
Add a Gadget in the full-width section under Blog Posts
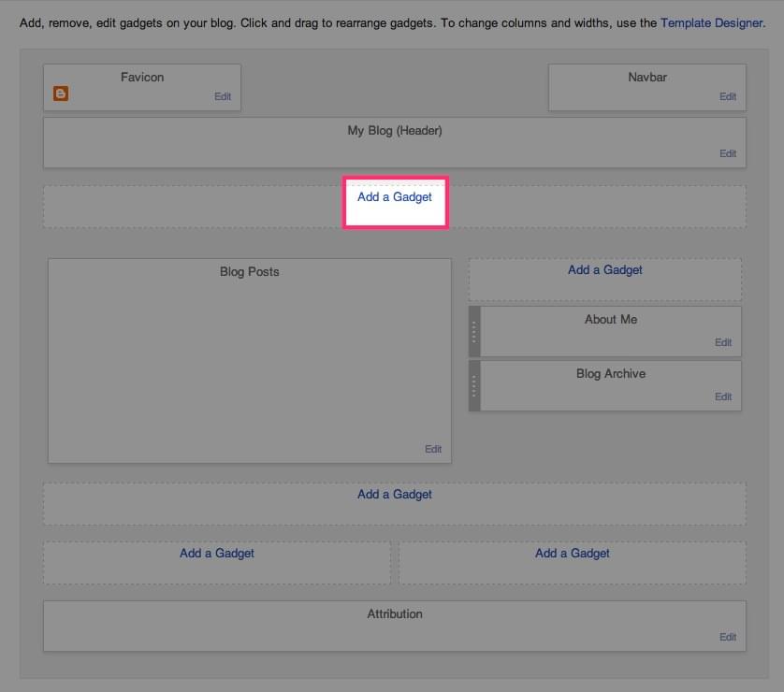point(395,494)
